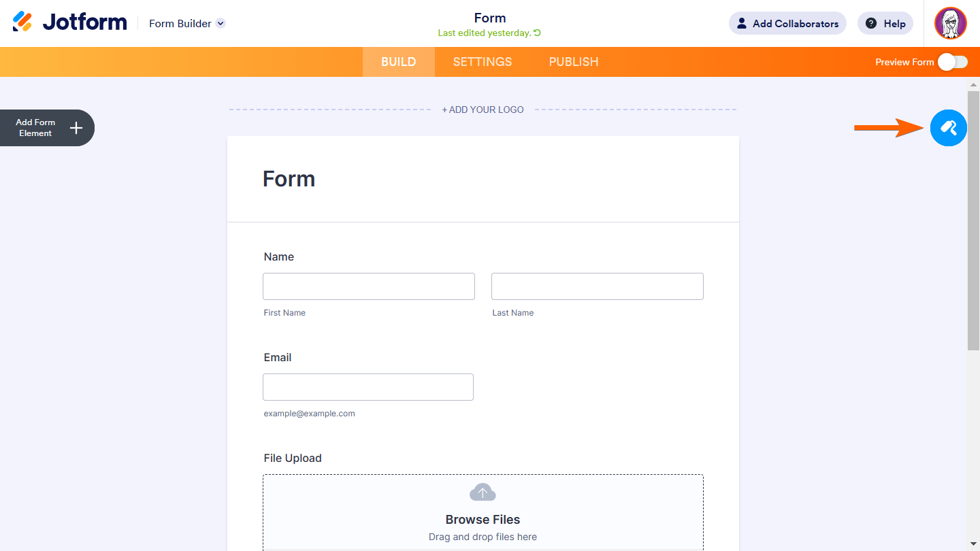Toggle the Preview Form switch
This screenshot has height=551, width=980.
952,62
